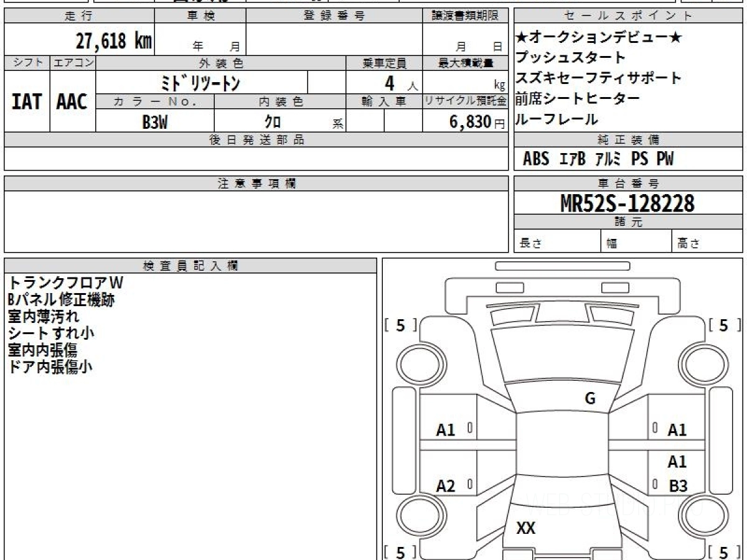
Task: Click the chassis number MR52S-128228
Action: (627, 203)
